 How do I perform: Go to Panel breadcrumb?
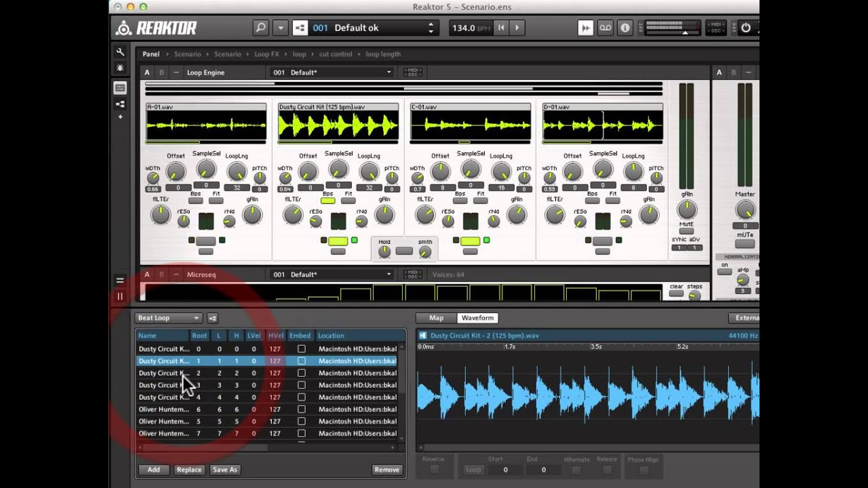151,54
